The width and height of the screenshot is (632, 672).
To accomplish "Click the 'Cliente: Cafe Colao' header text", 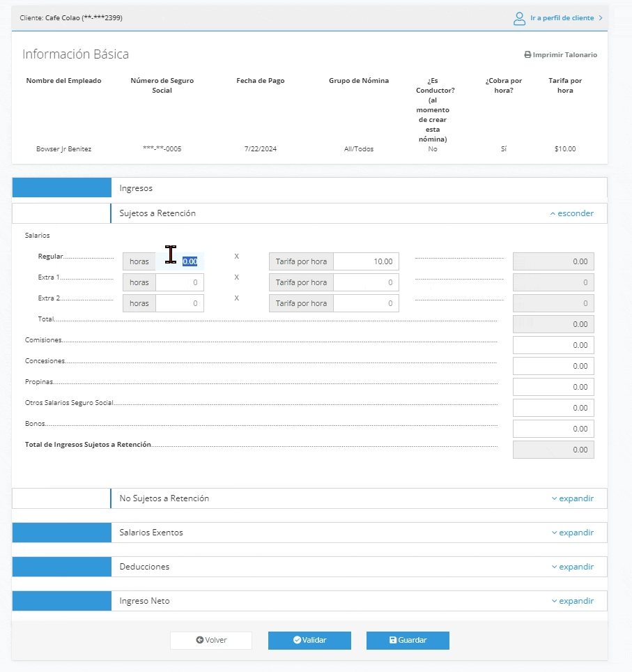I will tap(71, 18).
